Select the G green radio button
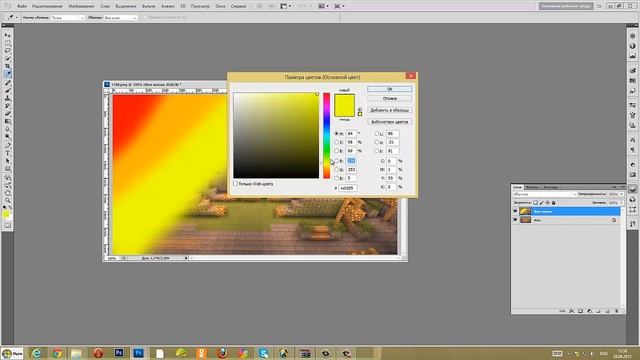640x360 pixels. tap(337, 169)
